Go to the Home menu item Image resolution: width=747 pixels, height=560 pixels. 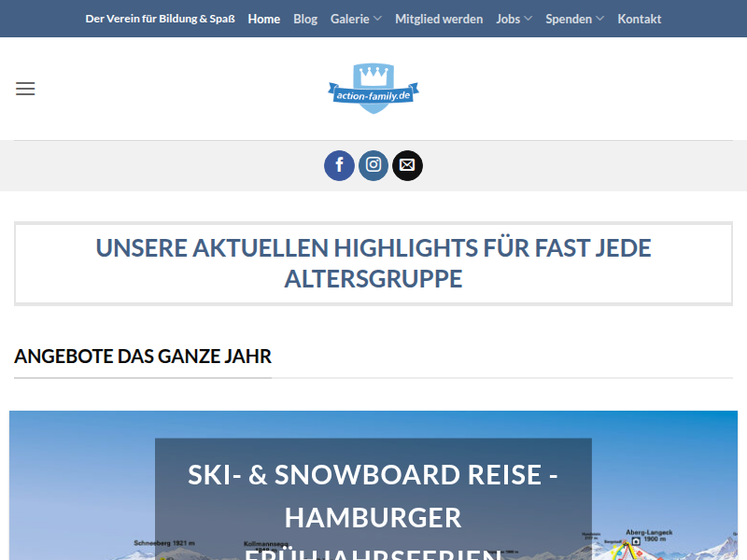(263, 19)
